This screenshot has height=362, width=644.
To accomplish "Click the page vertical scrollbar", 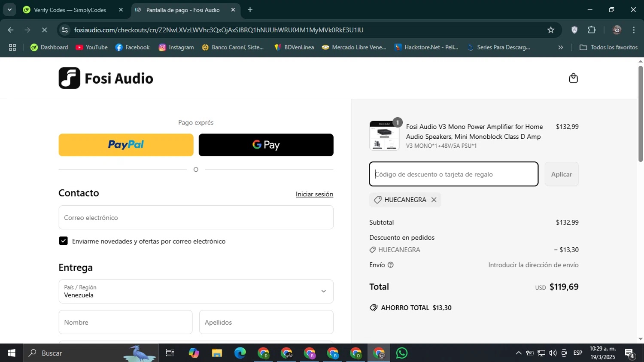I will point(640,113).
